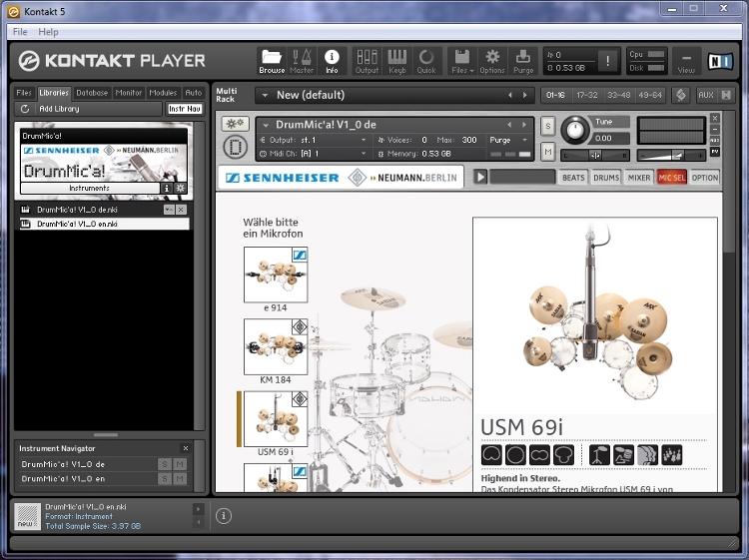This screenshot has width=749, height=560.
Task: Show the on-screen Keyb keyboard
Action: [x=396, y=61]
